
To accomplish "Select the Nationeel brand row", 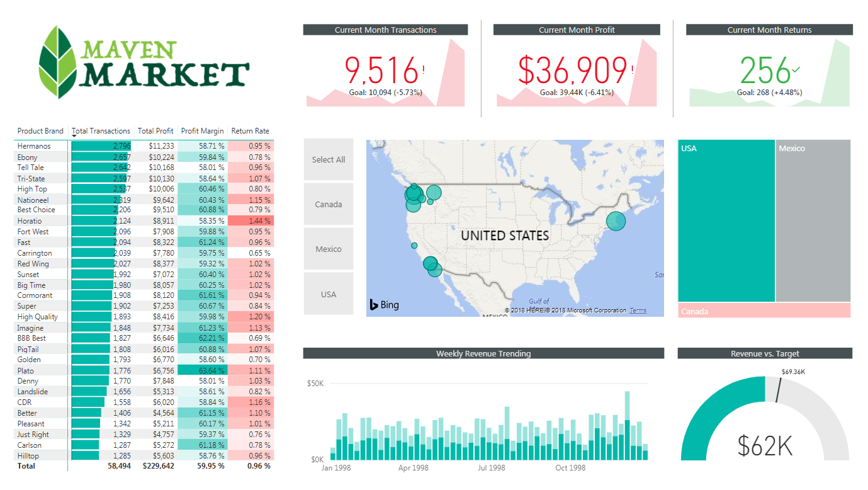I will [x=144, y=200].
